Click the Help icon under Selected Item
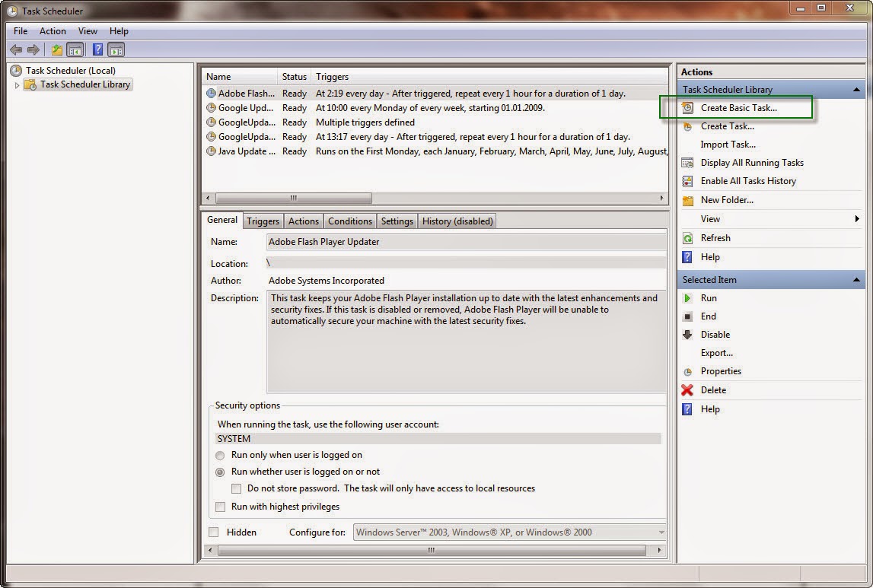Viewport: 873px width, 588px height. (687, 409)
